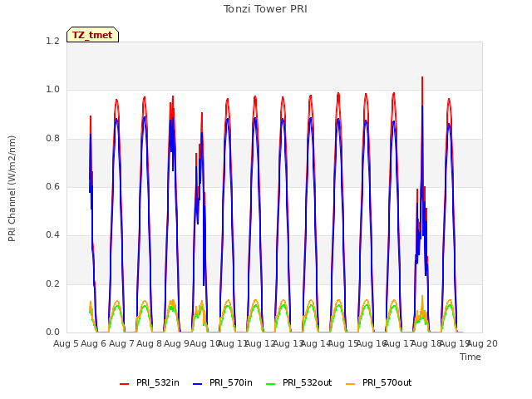This screenshot has height=399, width=532.
Task: Click the Aug 20 x-axis tick label
Action: (x=482, y=343)
